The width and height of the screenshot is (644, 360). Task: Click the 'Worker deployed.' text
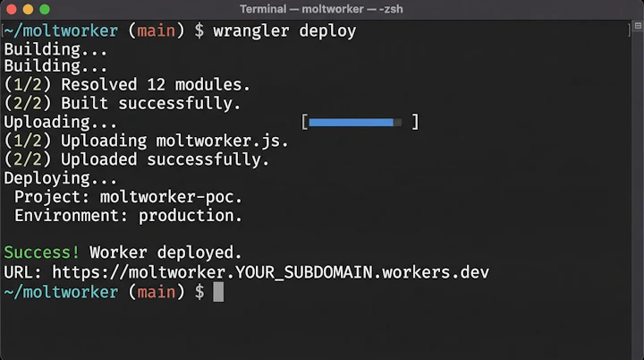[165, 253]
